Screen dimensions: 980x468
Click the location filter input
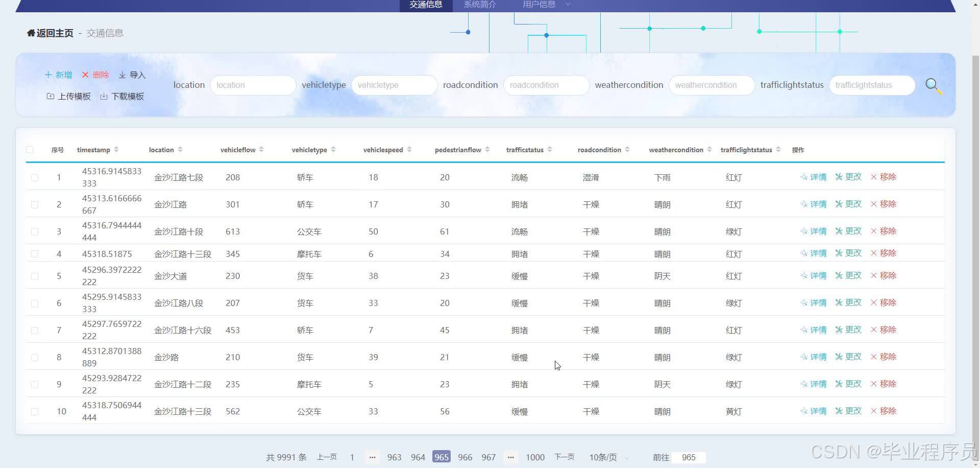(253, 85)
